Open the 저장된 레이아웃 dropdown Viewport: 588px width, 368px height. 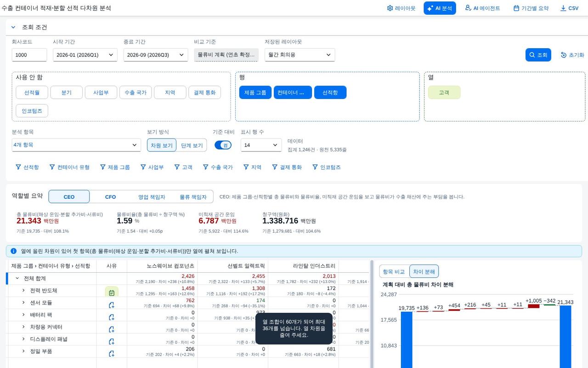tap(300, 55)
